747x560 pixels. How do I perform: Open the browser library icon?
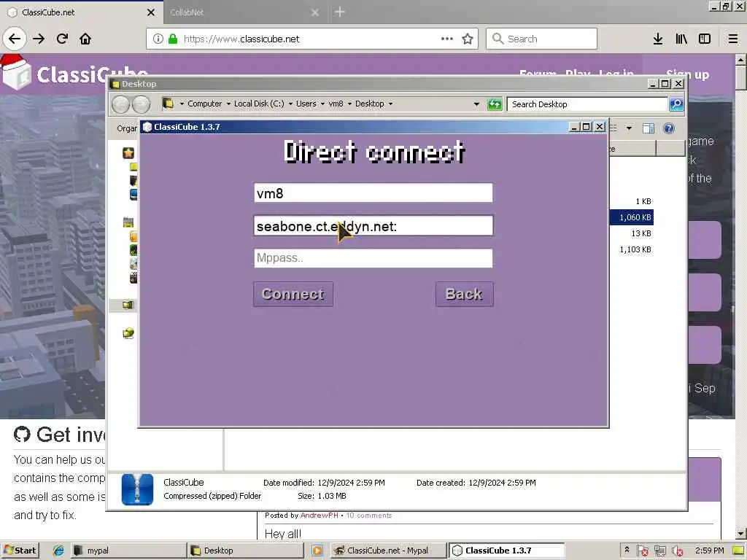[x=681, y=39]
